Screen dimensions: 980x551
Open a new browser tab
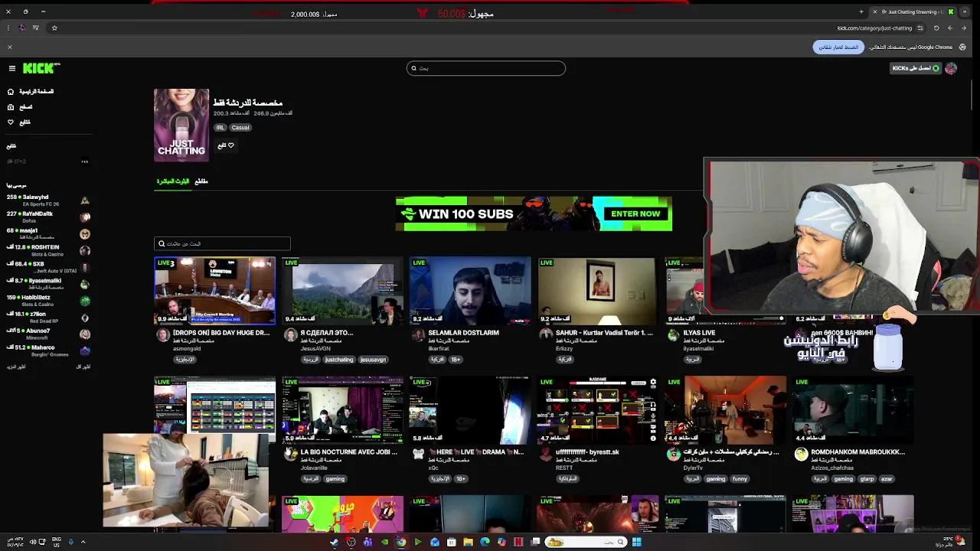click(x=861, y=11)
